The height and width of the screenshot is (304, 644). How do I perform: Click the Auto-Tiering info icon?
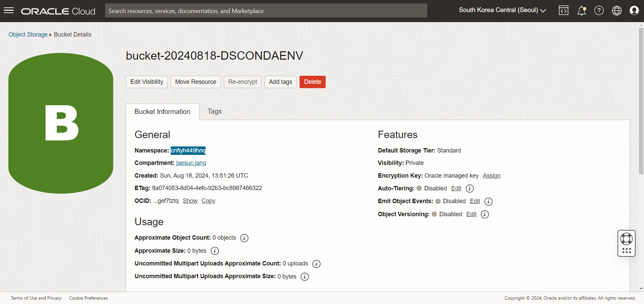pos(470,189)
